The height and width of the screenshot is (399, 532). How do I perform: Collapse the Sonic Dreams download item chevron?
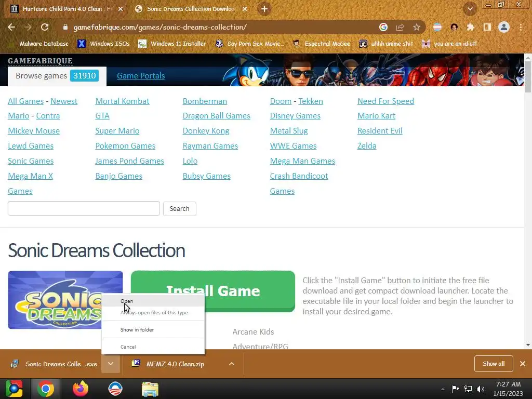111,364
